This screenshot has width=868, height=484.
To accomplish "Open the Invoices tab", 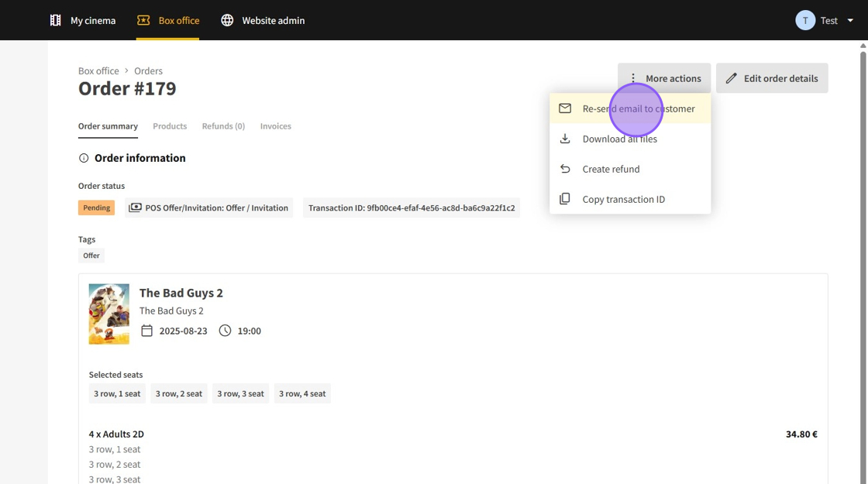I will [275, 126].
